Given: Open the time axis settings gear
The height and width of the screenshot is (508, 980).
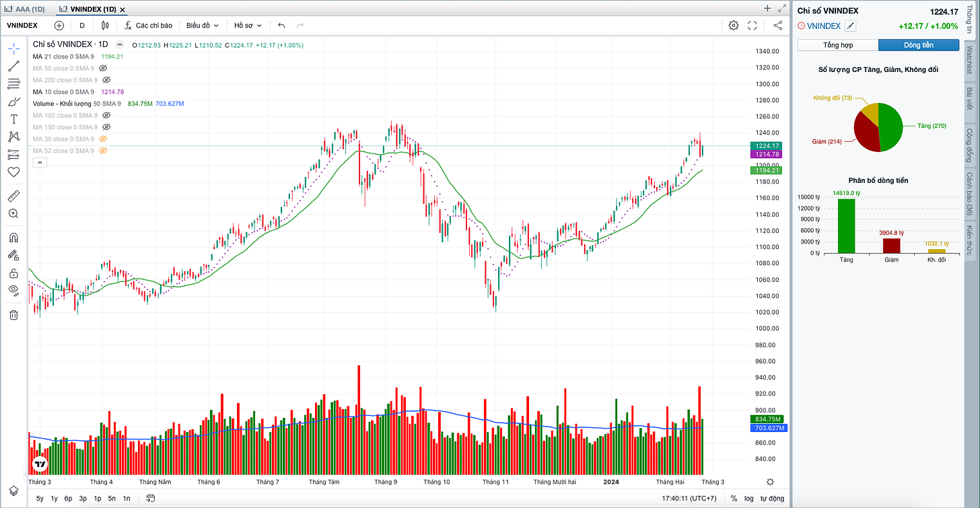Looking at the screenshot, I should click(x=770, y=482).
